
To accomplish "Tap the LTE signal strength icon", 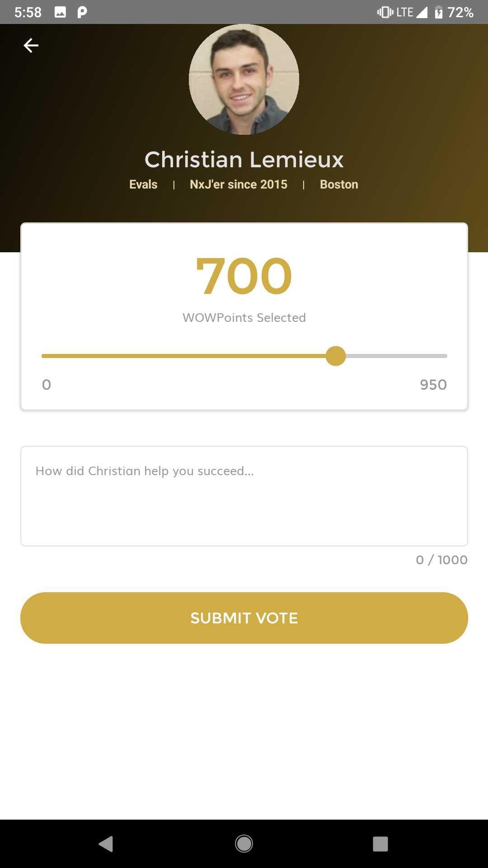I will click(422, 12).
